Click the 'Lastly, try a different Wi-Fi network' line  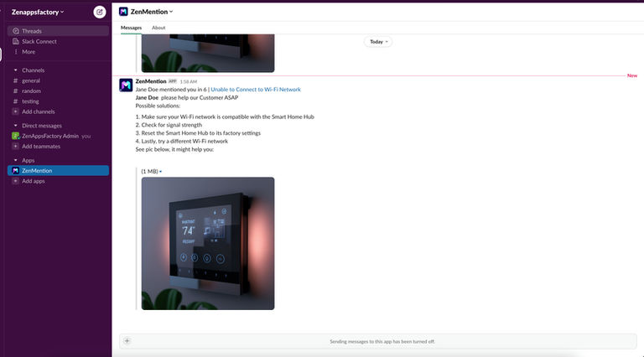pyautogui.click(x=181, y=141)
